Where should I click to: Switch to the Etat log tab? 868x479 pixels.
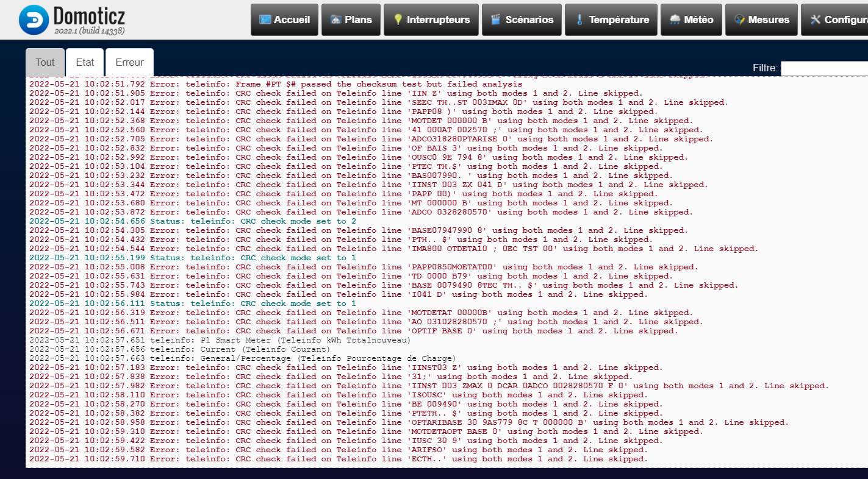[x=85, y=62]
